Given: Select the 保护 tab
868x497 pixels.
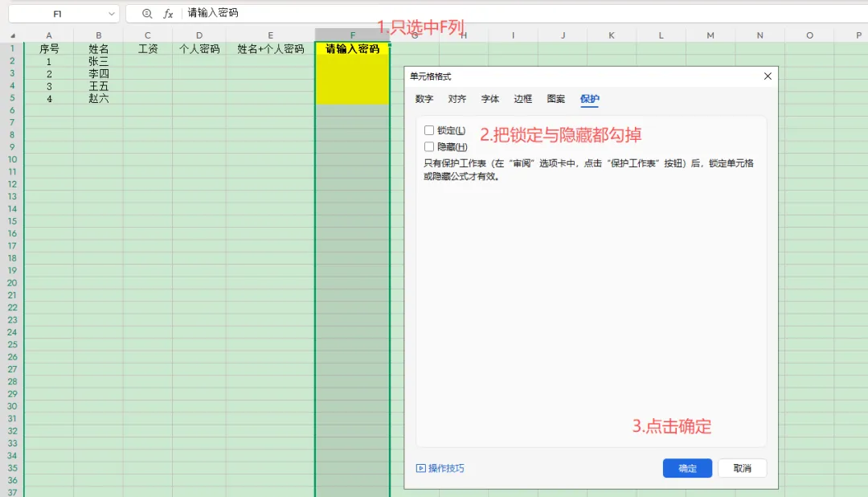Looking at the screenshot, I should tap(590, 99).
